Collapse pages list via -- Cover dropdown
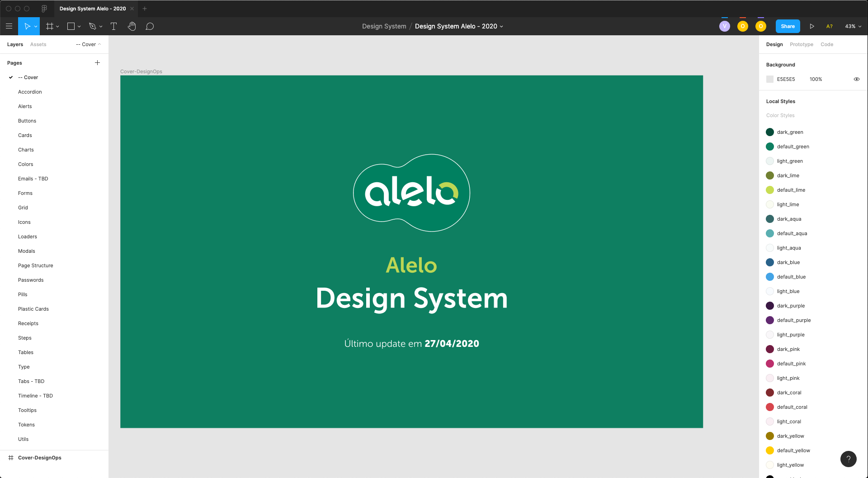 coord(89,44)
